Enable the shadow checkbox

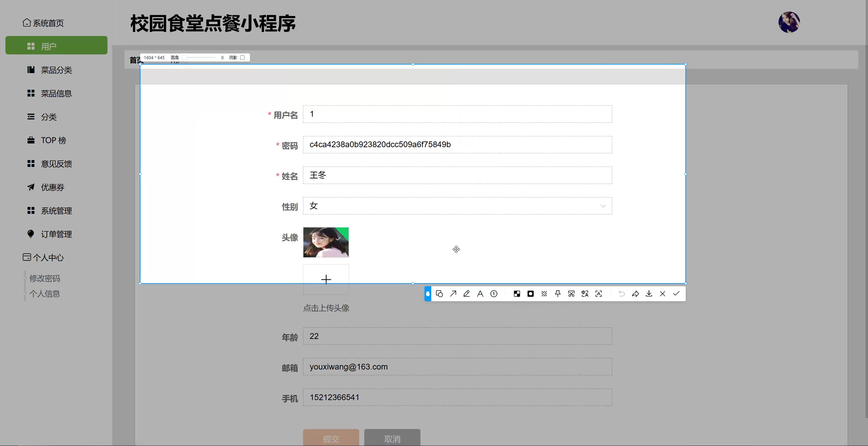point(243,58)
